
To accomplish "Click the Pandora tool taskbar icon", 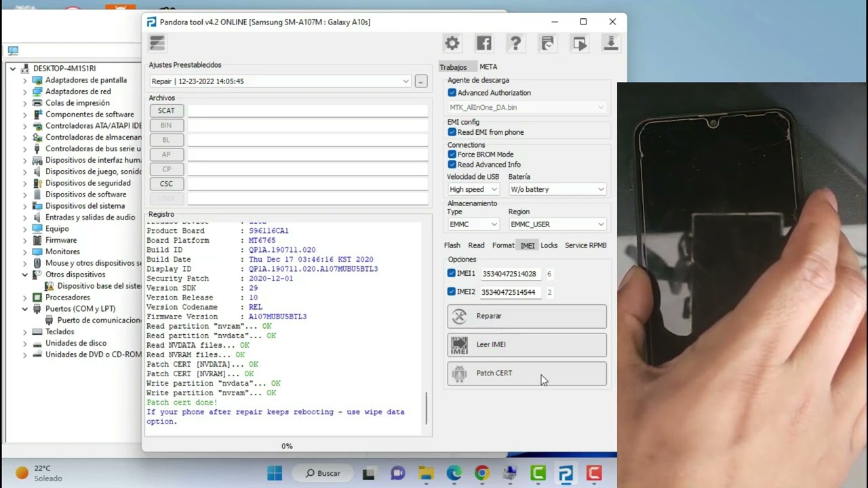I will 566,473.
